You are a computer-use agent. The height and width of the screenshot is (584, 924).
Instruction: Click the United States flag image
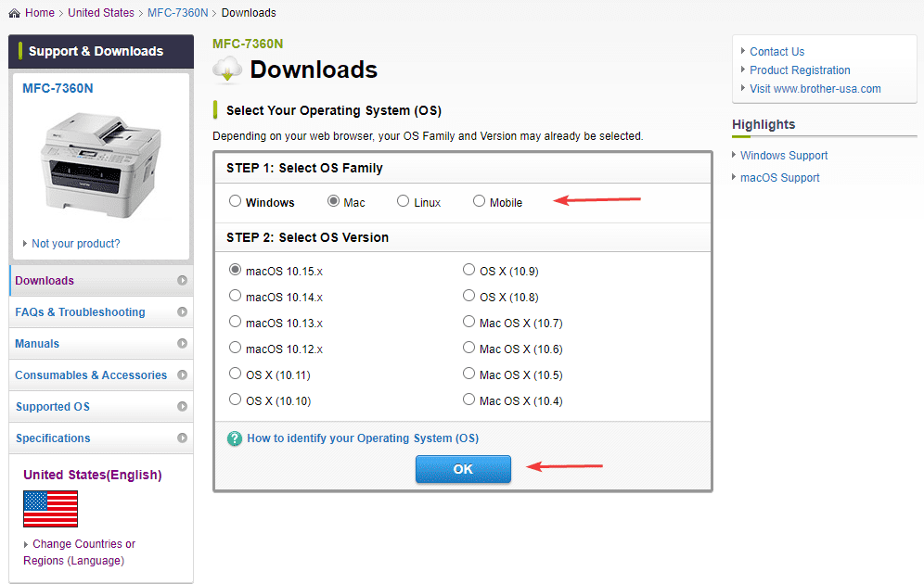(x=50, y=508)
